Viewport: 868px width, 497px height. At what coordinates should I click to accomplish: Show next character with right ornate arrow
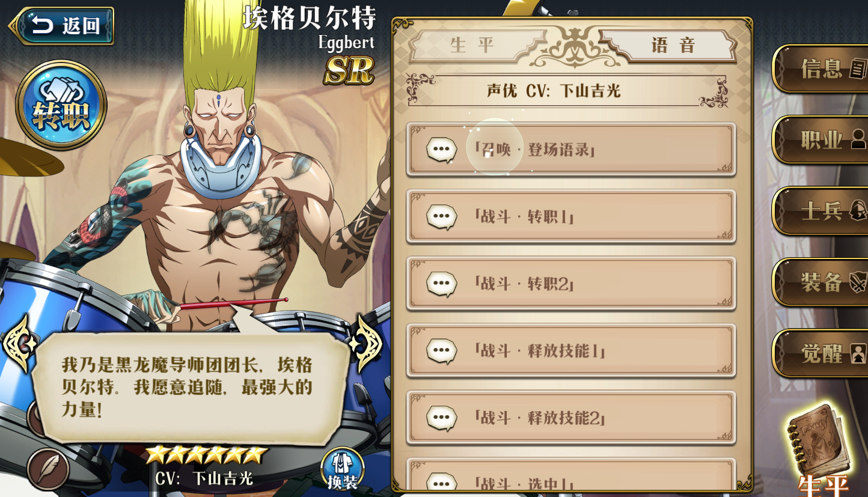pos(366,343)
